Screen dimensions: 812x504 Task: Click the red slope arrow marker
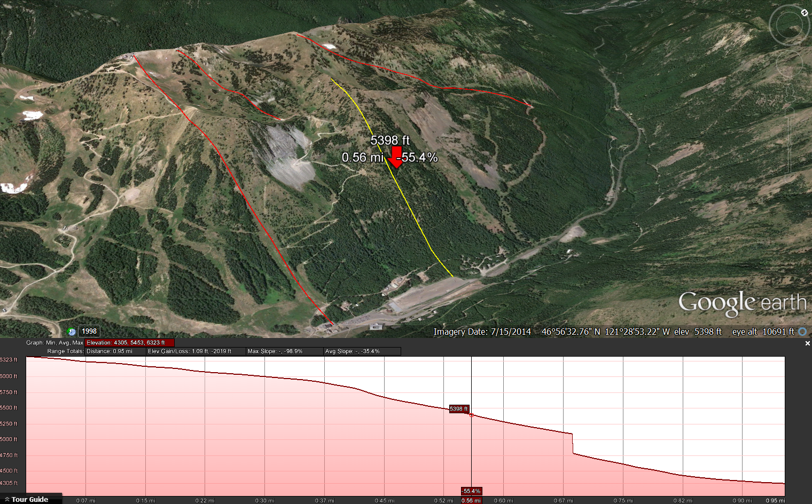coord(396,157)
